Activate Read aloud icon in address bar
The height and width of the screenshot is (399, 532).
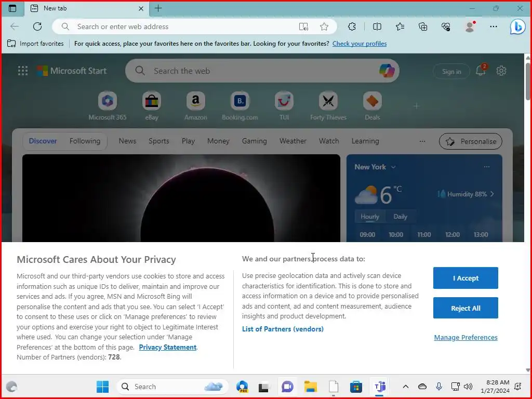[303, 26]
